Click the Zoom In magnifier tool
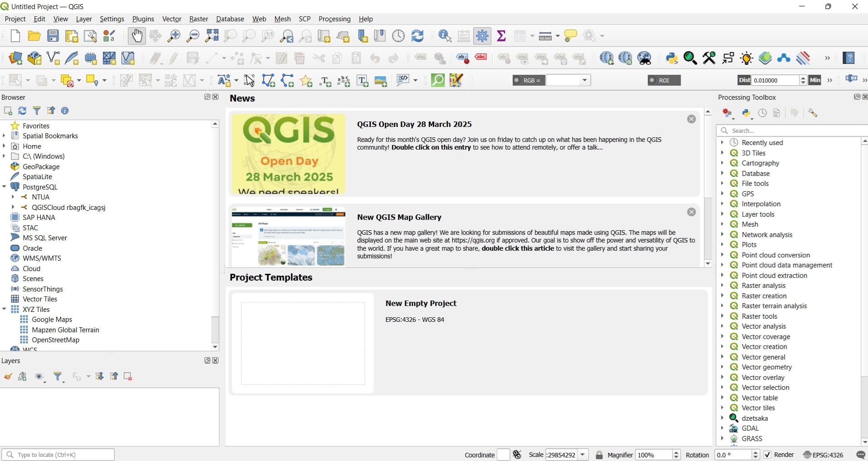 174,36
